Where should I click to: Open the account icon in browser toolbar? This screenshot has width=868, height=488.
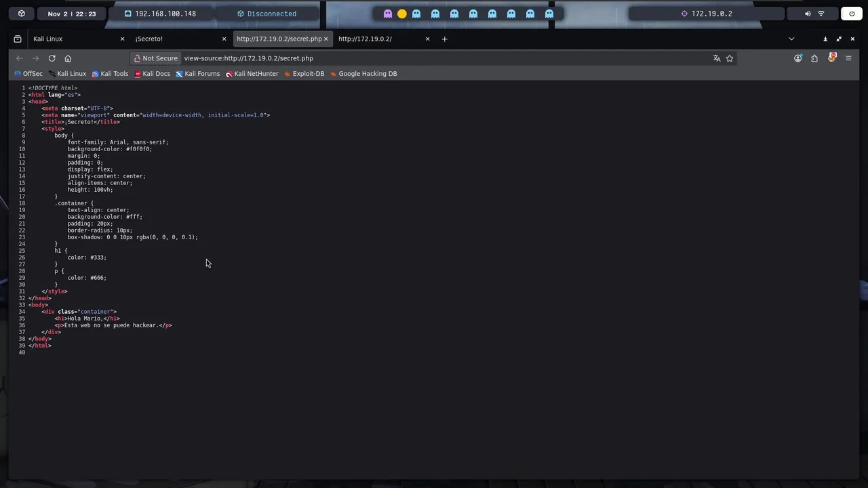[x=798, y=58]
